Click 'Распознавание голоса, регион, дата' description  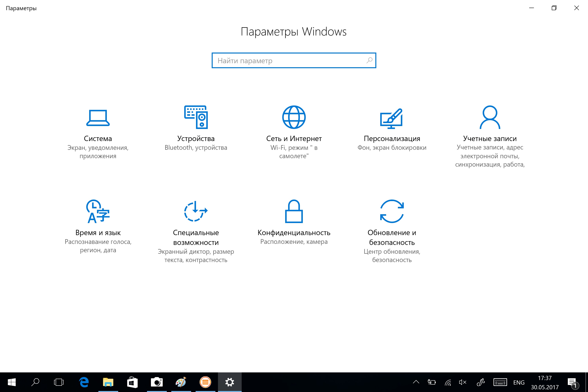(x=98, y=246)
